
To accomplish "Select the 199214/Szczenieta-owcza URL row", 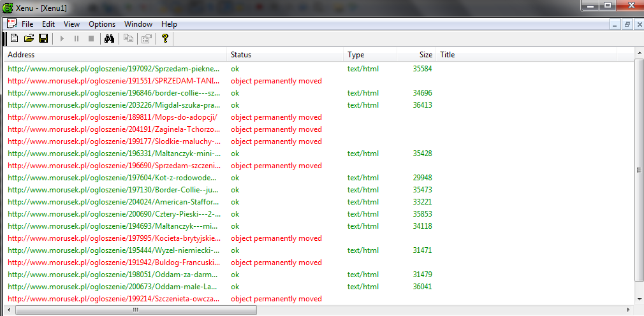I will [113, 299].
